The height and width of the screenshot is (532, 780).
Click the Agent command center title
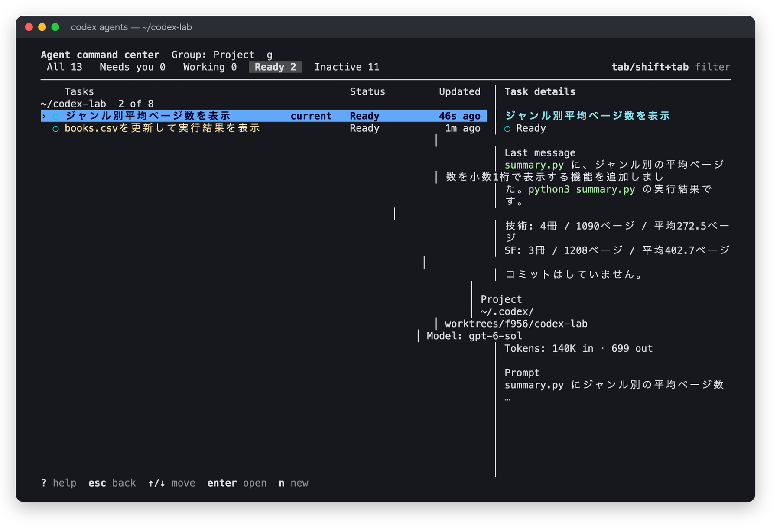(100, 55)
